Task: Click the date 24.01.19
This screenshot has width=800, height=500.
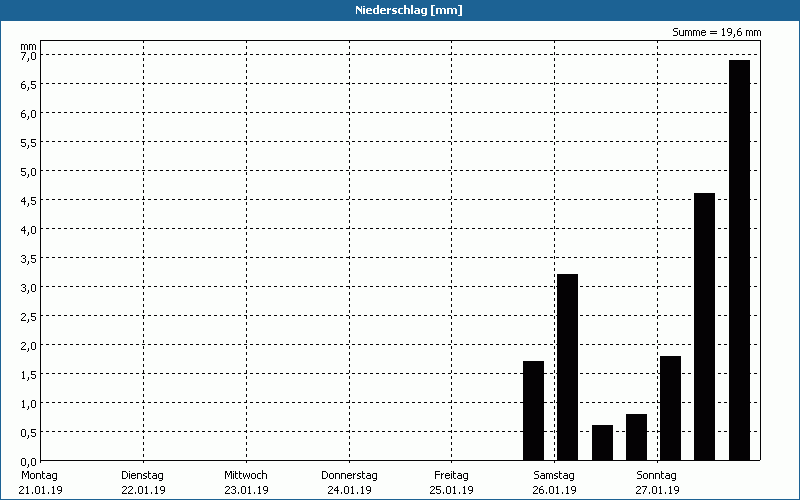Action: pos(349,490)
